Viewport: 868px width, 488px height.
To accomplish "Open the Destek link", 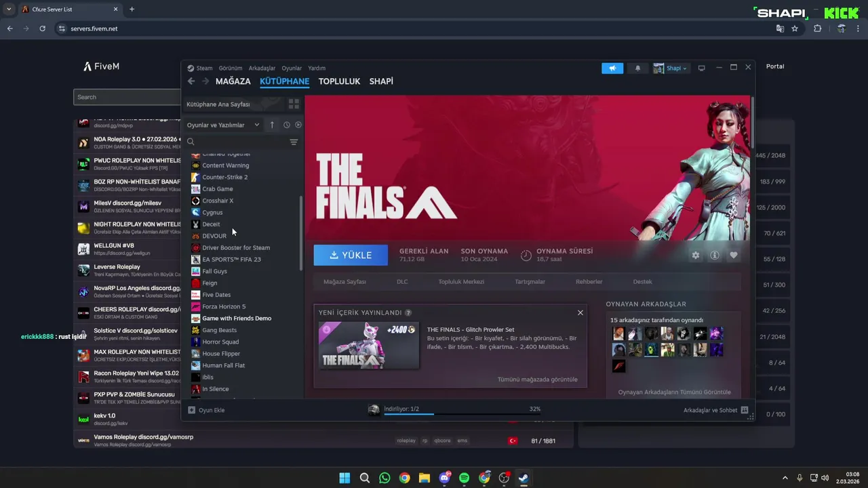I will pos(642,281).
